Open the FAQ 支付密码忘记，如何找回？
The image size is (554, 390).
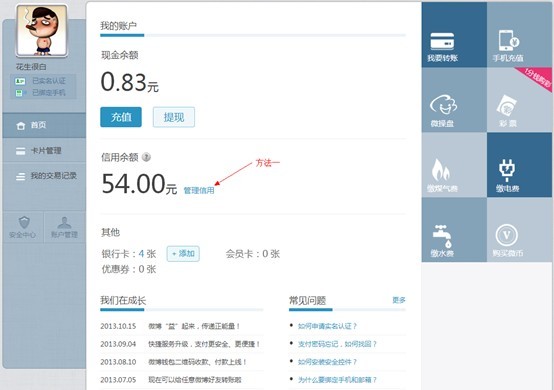[337, 344]
